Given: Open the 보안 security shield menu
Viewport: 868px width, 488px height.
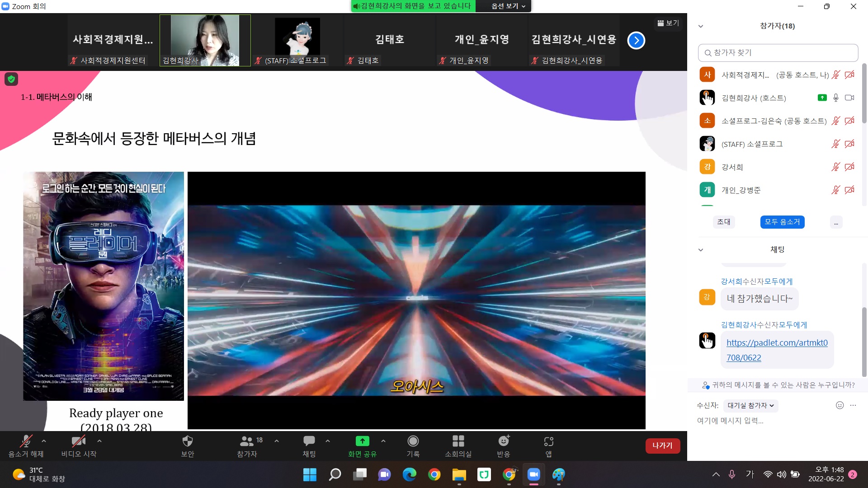Looking at the screenshot, I should pyautogui.click(x=188, y=446).
